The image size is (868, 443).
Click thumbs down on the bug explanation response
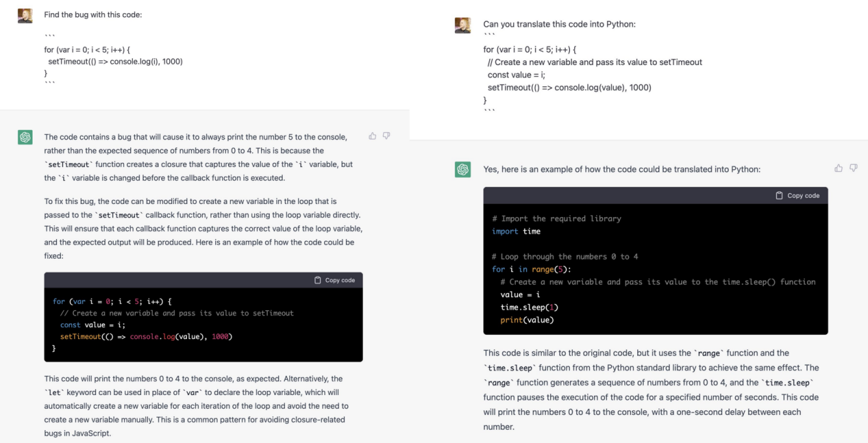pyautogui.click(x=386, y=136)
